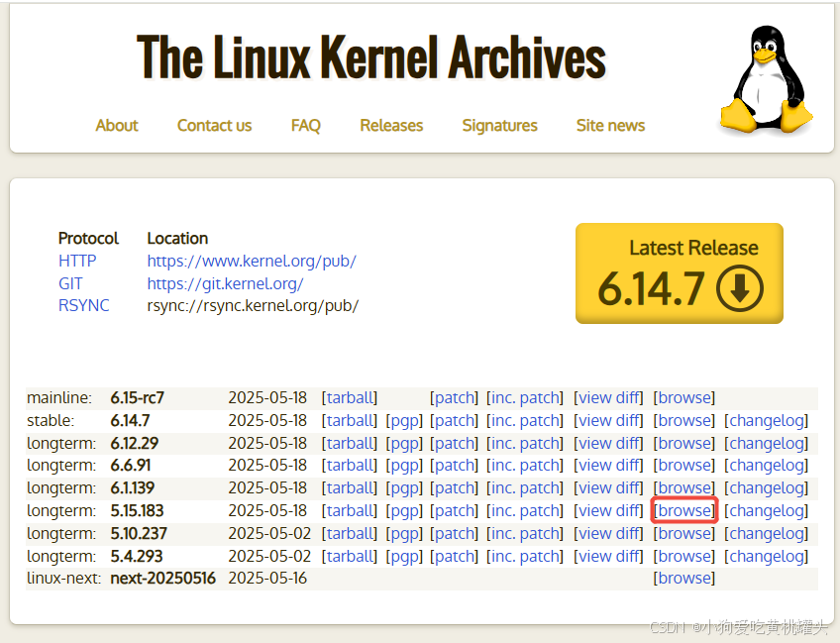Screen dimensions: 840x643
Task: View diff for longterm 6.12.29
Action: [x=608, y=443]
